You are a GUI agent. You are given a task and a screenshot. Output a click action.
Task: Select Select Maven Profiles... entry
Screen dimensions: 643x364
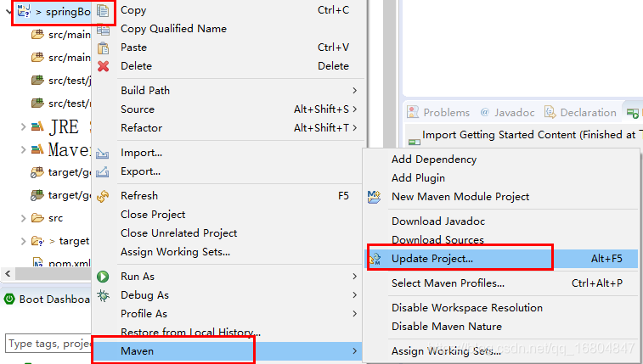tap(448, 283)
